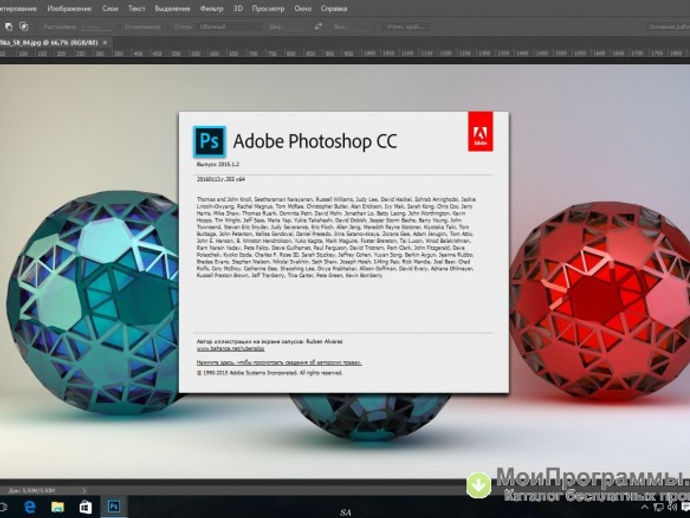Click the Ps logo in About dialog
This screenshot has width=690, height=518.
(209, 141)
